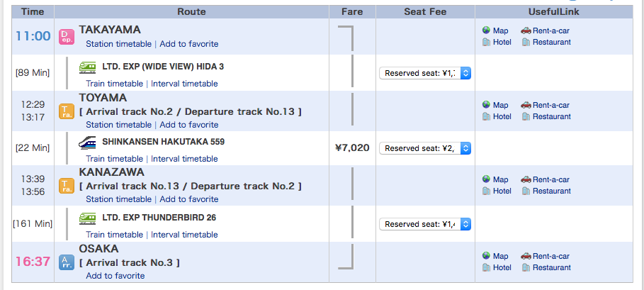Add Osaka to favorite
Viewport: 644px width, 290px height.
[115, 276]
